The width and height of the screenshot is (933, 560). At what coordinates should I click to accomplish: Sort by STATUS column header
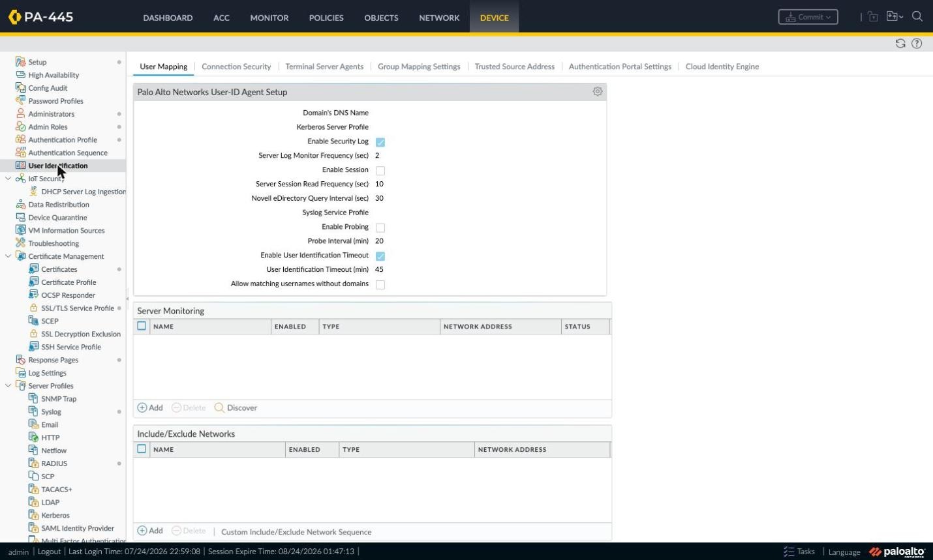[x=585, y=327]
